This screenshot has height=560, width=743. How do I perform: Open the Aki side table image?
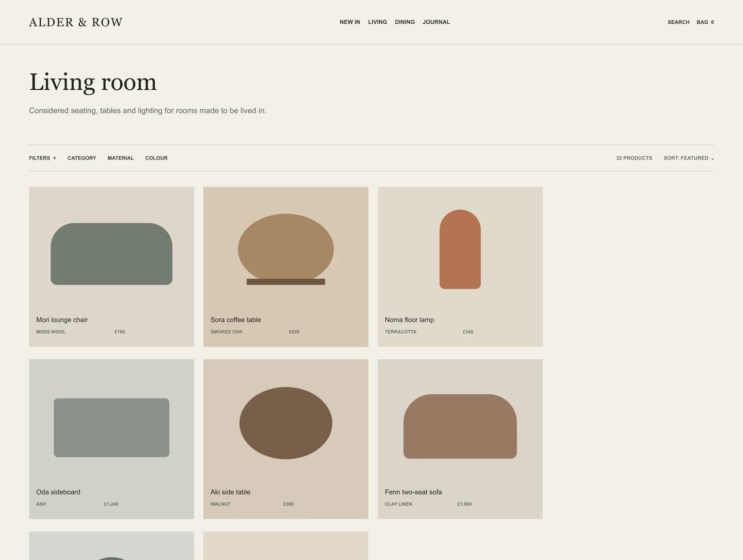coord(286,423)
